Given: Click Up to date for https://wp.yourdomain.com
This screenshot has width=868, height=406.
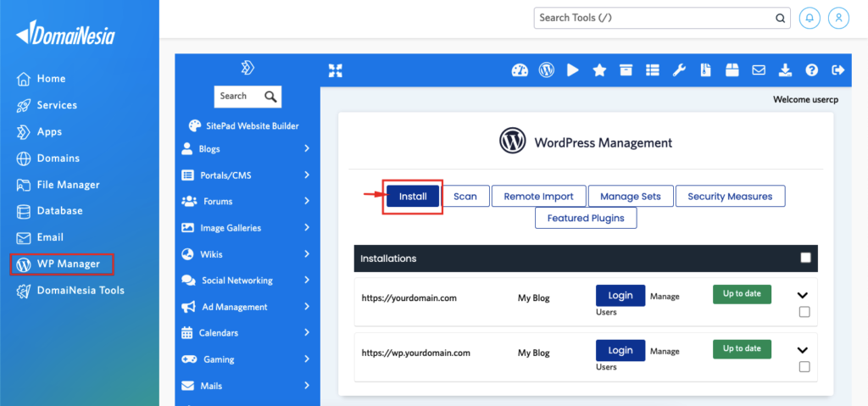Looking at the screenshot, I should (x=742, y=348).
